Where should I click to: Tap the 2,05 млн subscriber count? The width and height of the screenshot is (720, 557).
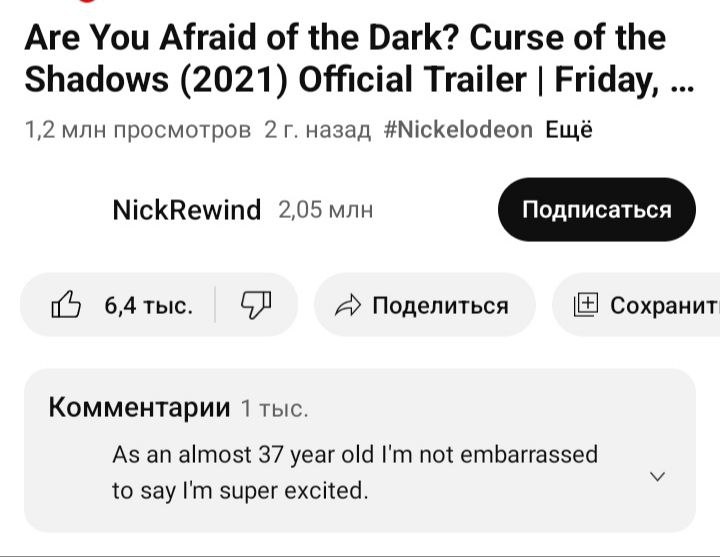325,210
